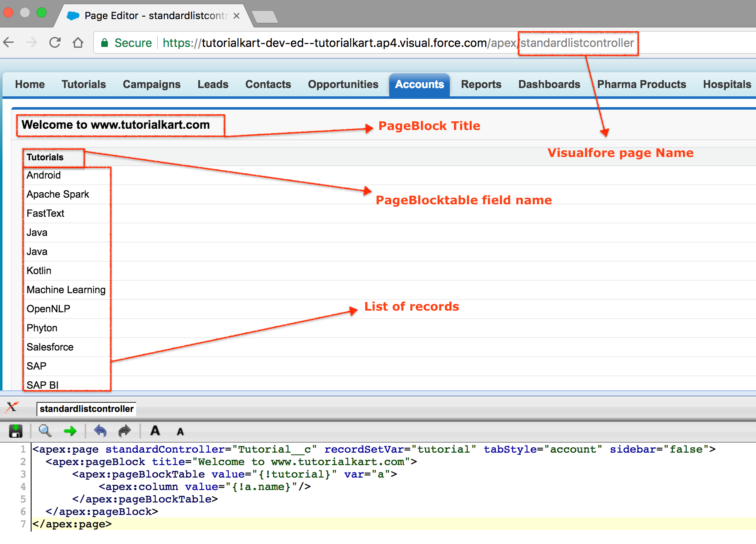Open the Dashboards tab
The height and width of the screenshot is (544, 756).
coord(549,84)
